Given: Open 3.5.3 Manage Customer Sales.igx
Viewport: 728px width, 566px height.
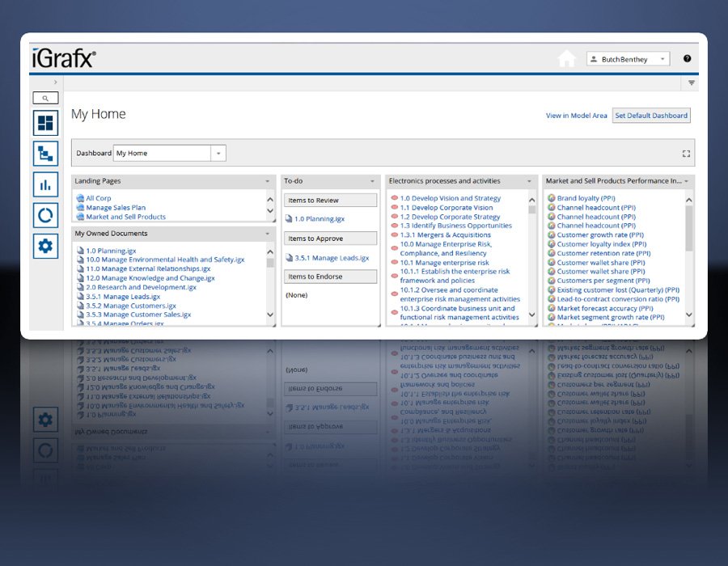Looking at the screenshot, I should (138, 315).
